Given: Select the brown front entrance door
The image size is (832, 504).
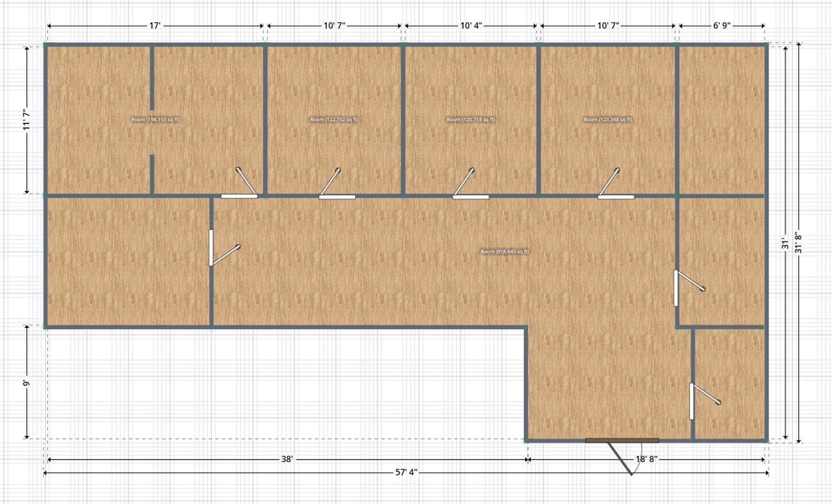Looking at the screenshot, I should click(x=622, y=440).
